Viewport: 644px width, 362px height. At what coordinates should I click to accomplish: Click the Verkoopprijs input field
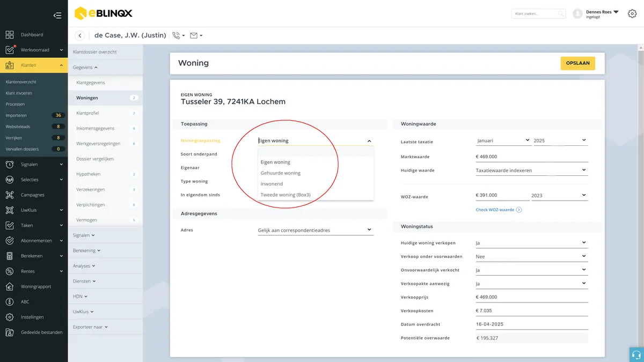532,297
